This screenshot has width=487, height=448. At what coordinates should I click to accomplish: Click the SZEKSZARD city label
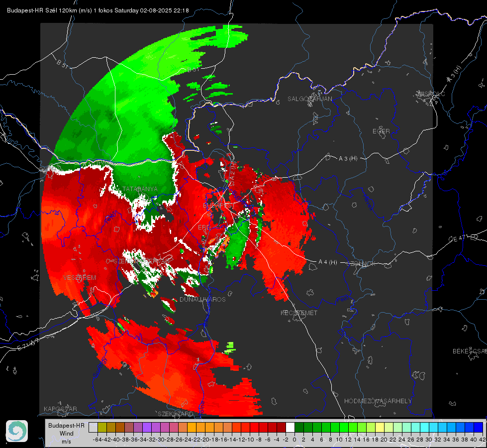176,414
